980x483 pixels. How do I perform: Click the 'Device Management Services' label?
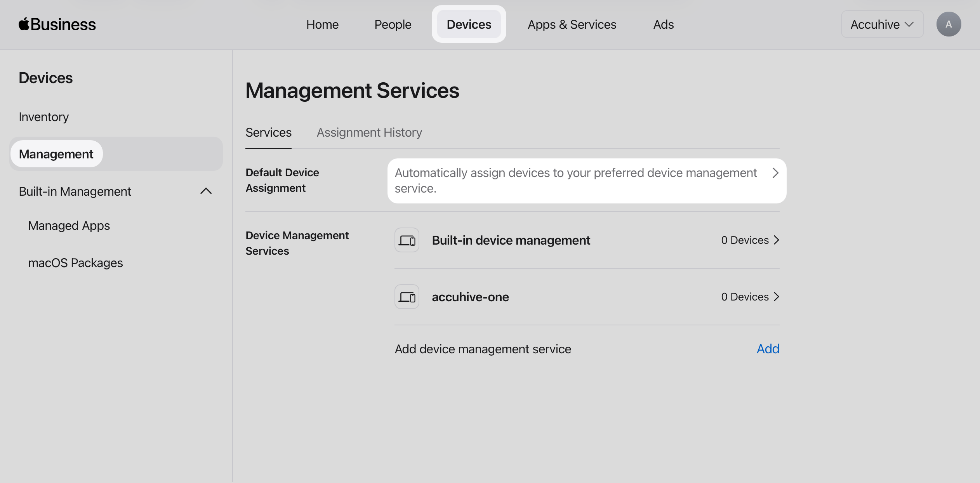pyautogui.click(x=297, y=243)
